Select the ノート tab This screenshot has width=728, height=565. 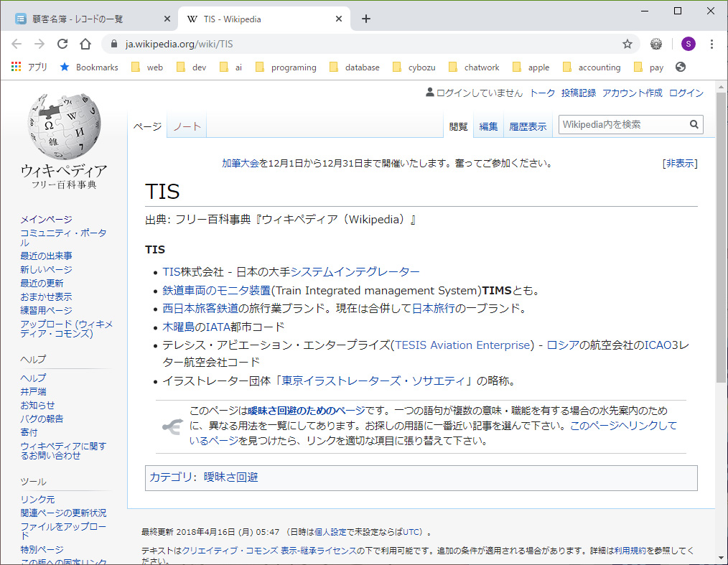[187, 127]
